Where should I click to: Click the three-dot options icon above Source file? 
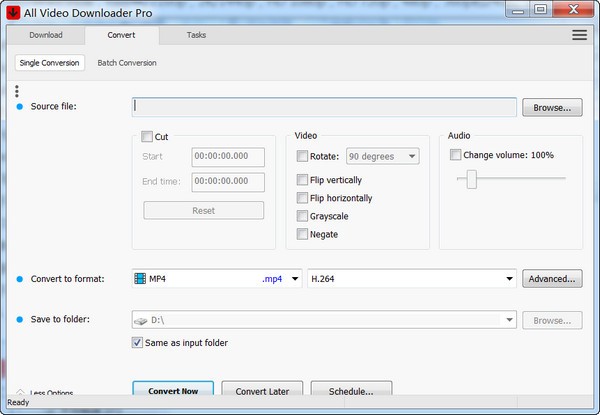tap(17, 90)
